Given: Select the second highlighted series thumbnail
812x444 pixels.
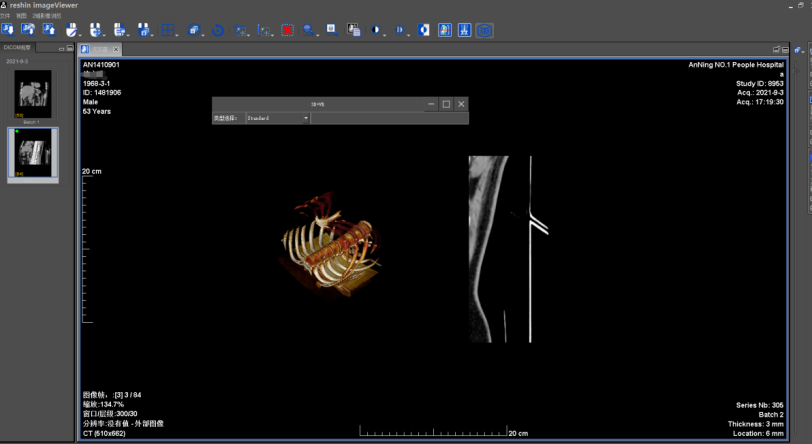Looking at the screenshot, I should pos(32,152).
